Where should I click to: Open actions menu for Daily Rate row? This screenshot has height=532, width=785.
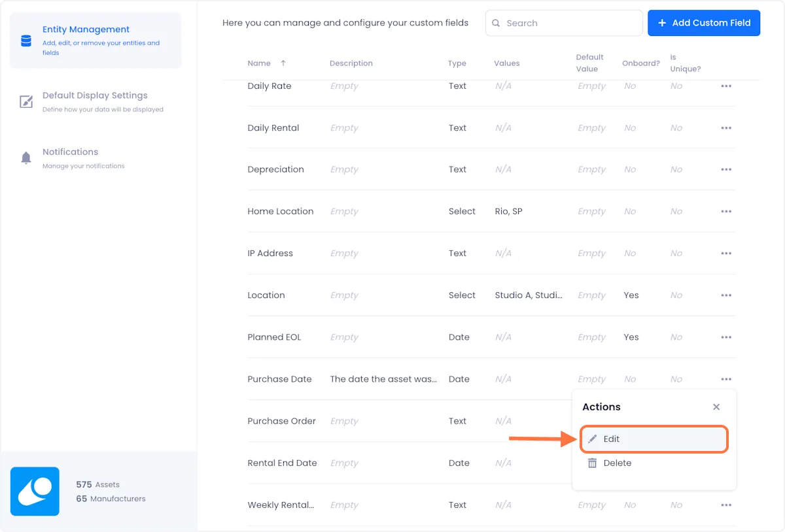tap(726, 86)
